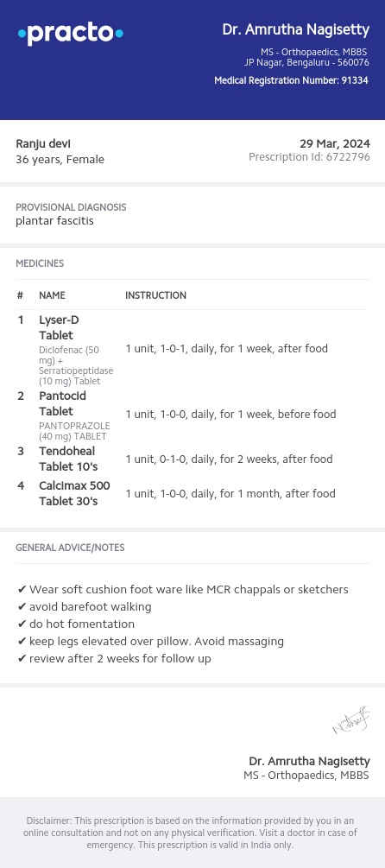Click the checkmark beside review after 2 weeks
The width and height of the screenshot is (385, 868).
pyautogui.click(x=22, y=658)
